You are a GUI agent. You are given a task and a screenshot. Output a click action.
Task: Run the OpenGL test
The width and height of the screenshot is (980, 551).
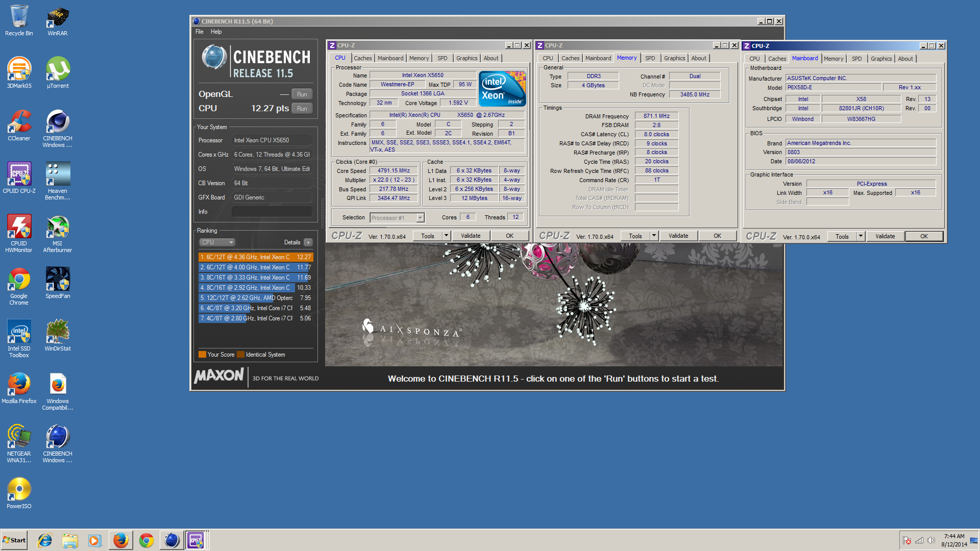[302, 94]
